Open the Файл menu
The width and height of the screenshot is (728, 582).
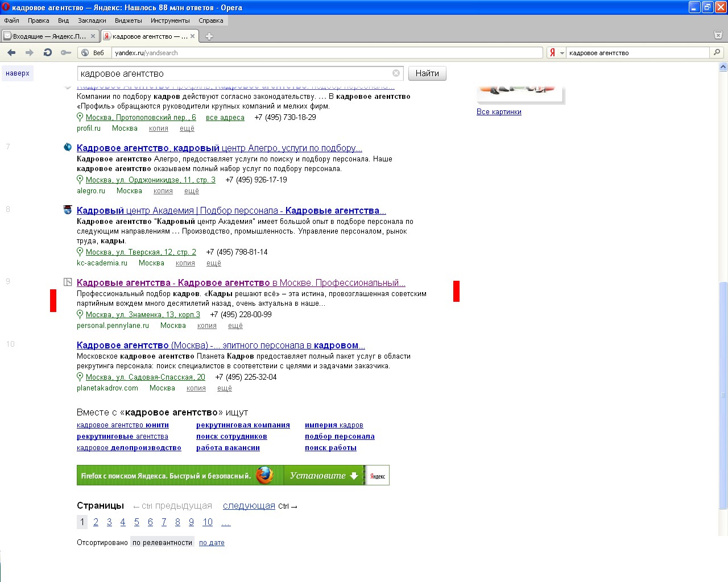click(x=11, y=20)
